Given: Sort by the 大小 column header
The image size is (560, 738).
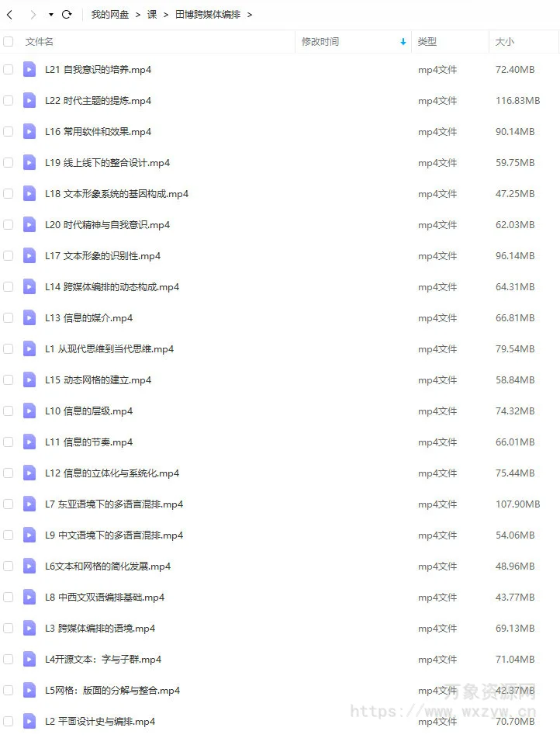Looking at the screenshot, I should coord(504,42).
